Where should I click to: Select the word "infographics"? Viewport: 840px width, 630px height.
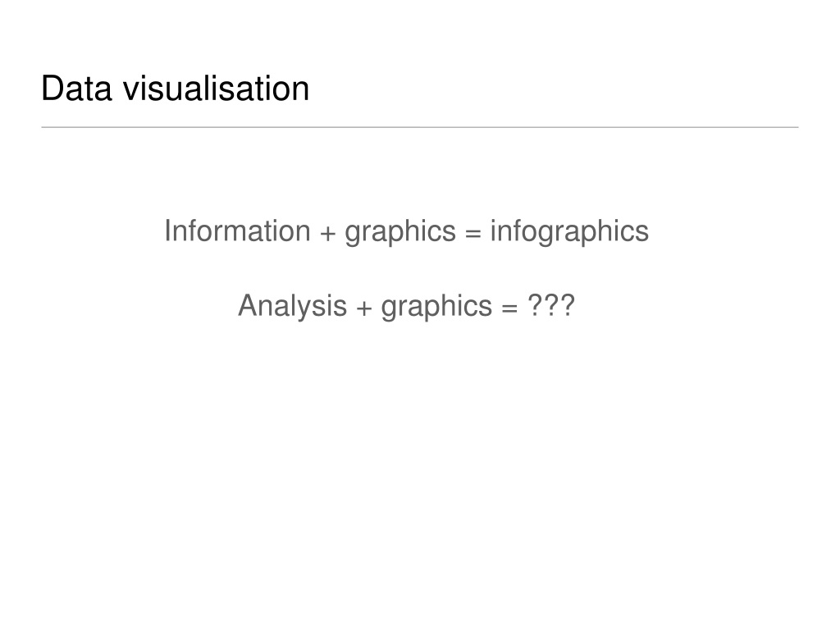pos(569,232)
